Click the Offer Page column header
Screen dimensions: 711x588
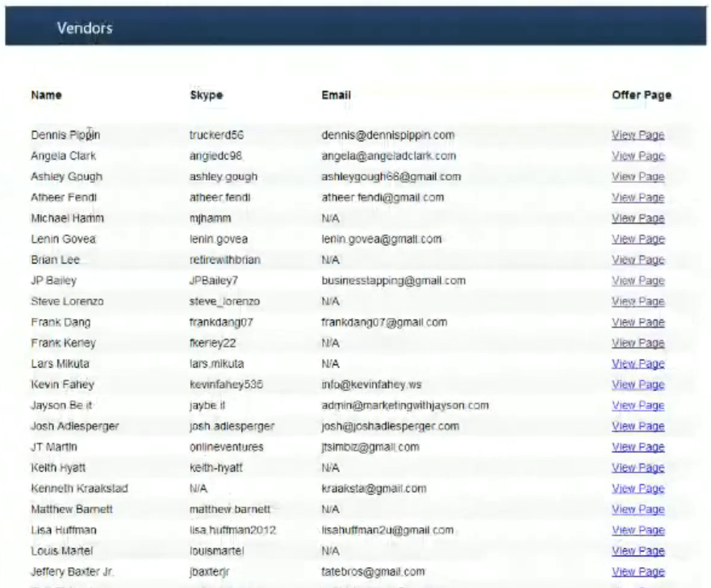[x=642, y=95]
